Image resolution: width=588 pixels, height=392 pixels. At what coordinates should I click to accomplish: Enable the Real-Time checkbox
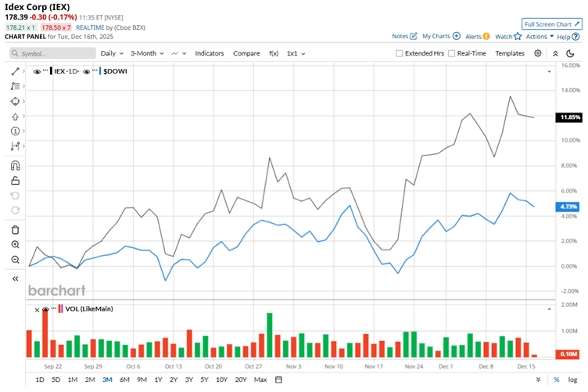(x=451, y=53)
